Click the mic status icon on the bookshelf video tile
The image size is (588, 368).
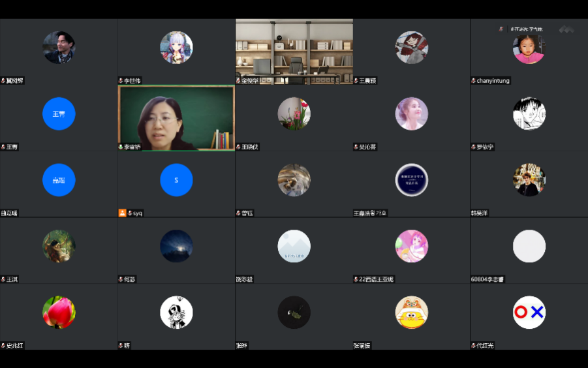click(x=238, y=81)
